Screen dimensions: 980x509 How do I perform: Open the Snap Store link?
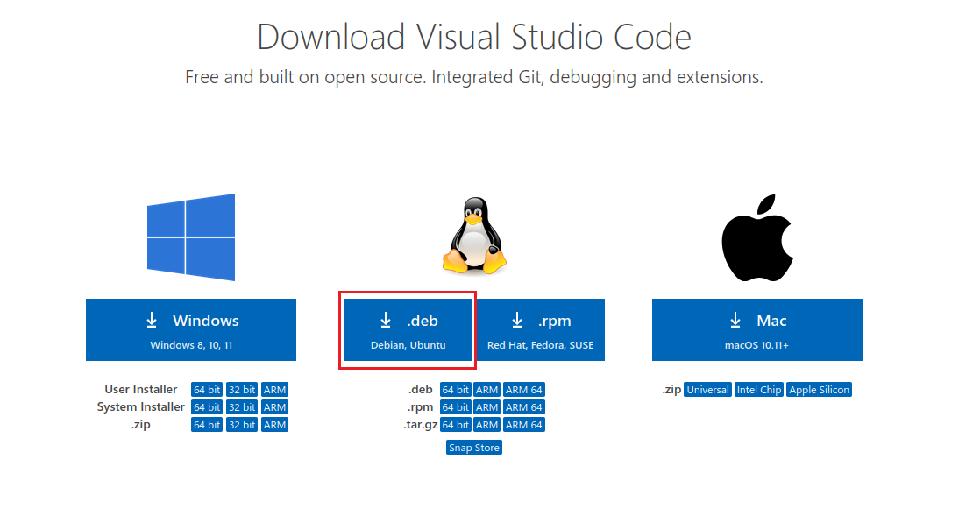click(x=474, y=448)
